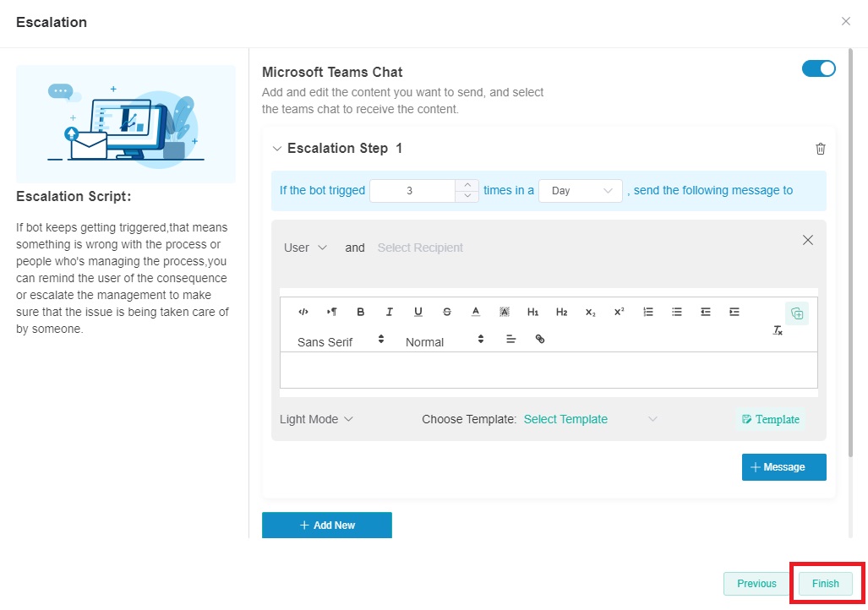Apply Heading 1 style toggle

[533, 312]
